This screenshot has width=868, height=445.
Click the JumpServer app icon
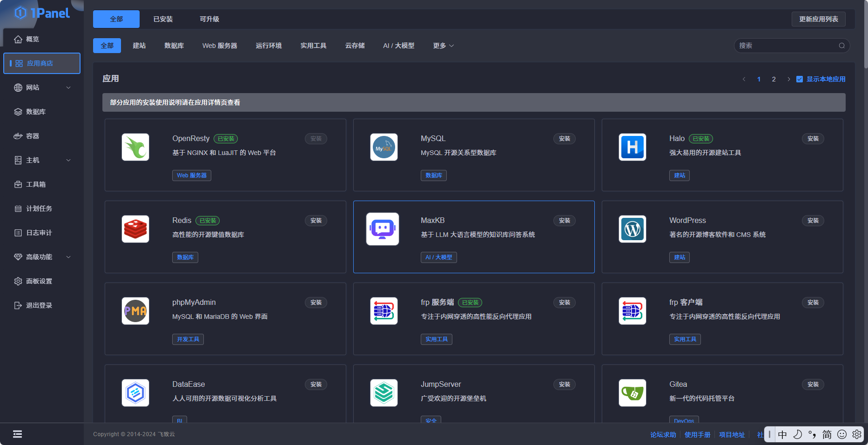click(384, 393)
